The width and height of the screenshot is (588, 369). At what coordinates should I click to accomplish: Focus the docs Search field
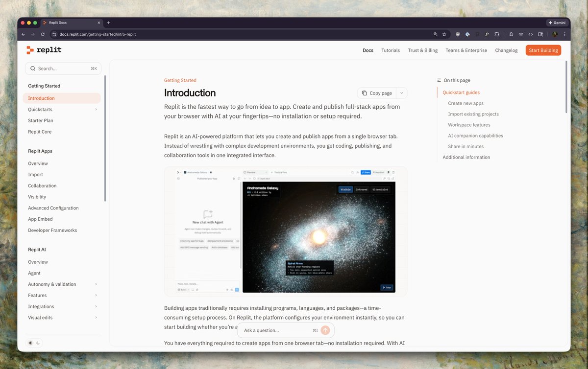(x=63, y=69)
